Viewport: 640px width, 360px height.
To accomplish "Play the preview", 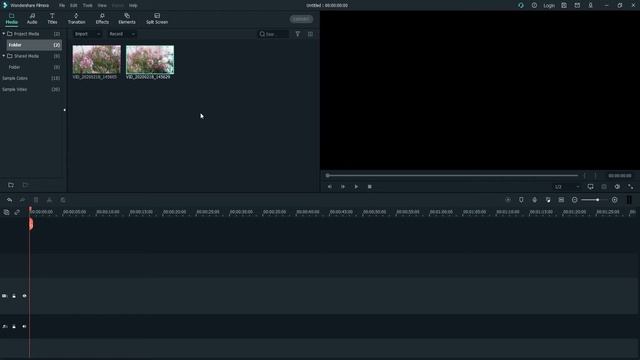I will 356,187.
